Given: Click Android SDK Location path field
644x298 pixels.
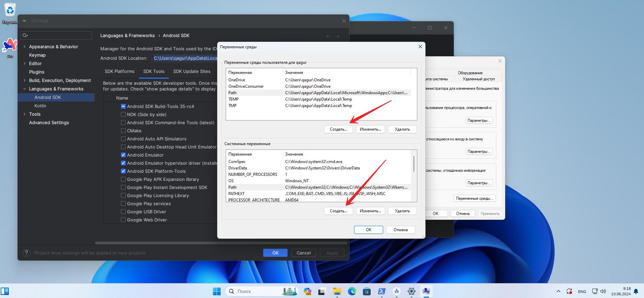Looking at the screenshot, I should [185, 58].
